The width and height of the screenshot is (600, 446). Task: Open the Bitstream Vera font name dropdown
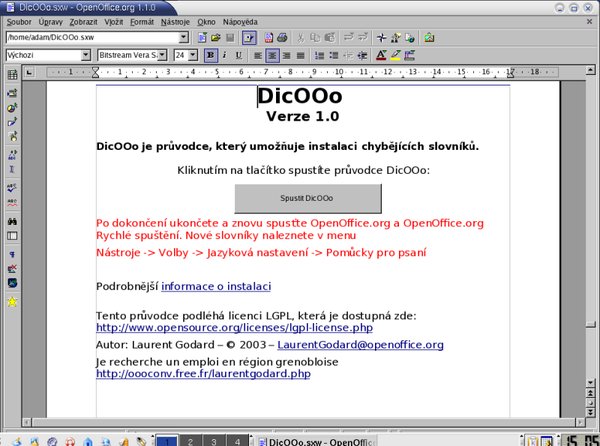point(162,55)
